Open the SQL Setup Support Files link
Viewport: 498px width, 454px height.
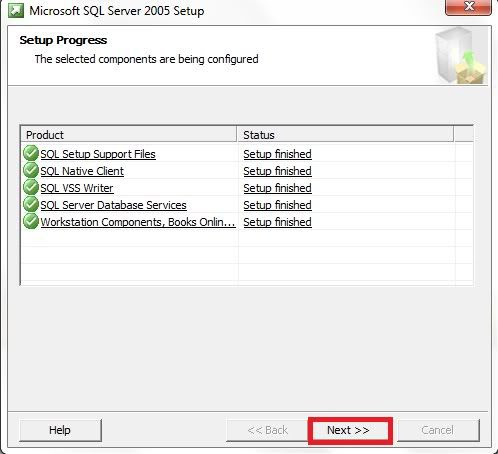[x=98, y=154]
